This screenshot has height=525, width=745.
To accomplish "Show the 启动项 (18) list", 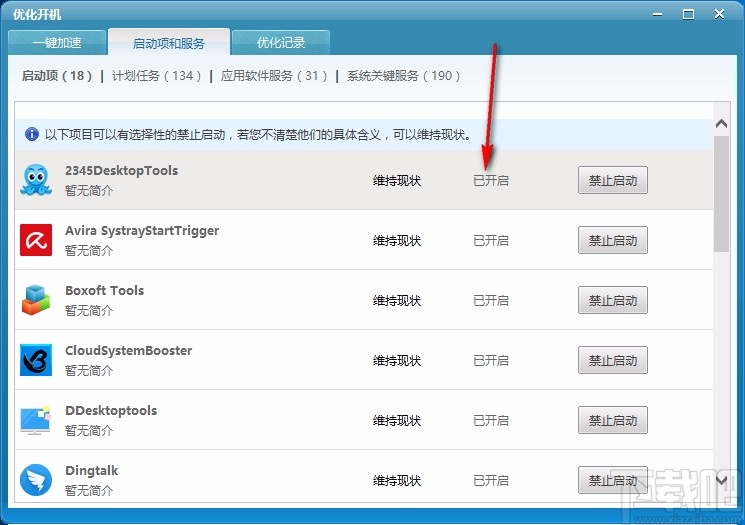I will [x=57, y=76].
